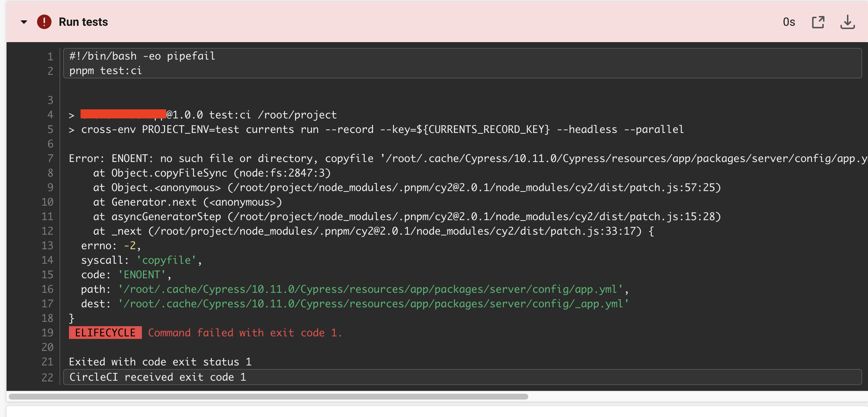The image size is (868, 417).
Task: Click 'at asyncGeneratorStep' stack line
Action: [407, 216]
